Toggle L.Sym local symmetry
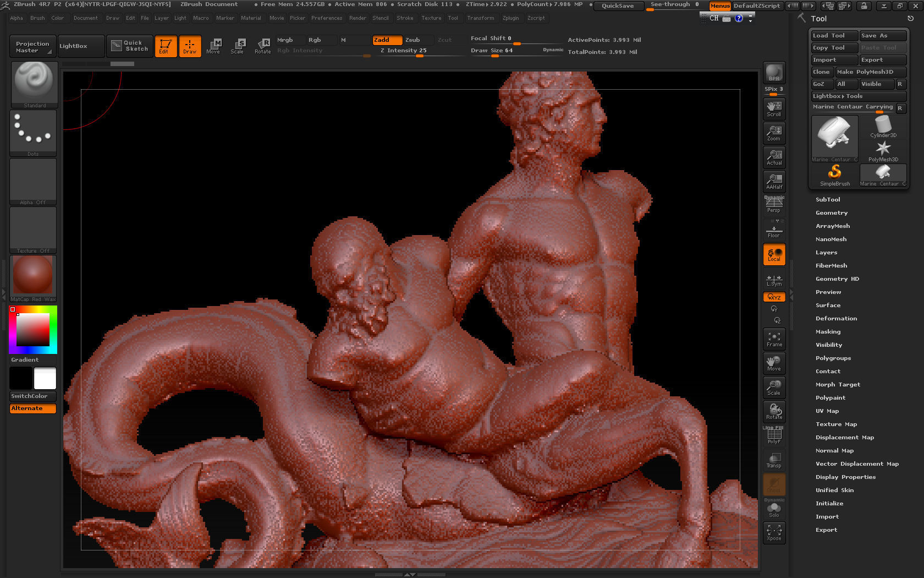The height and width of the screenshot is (578, 924). (774, 281)
